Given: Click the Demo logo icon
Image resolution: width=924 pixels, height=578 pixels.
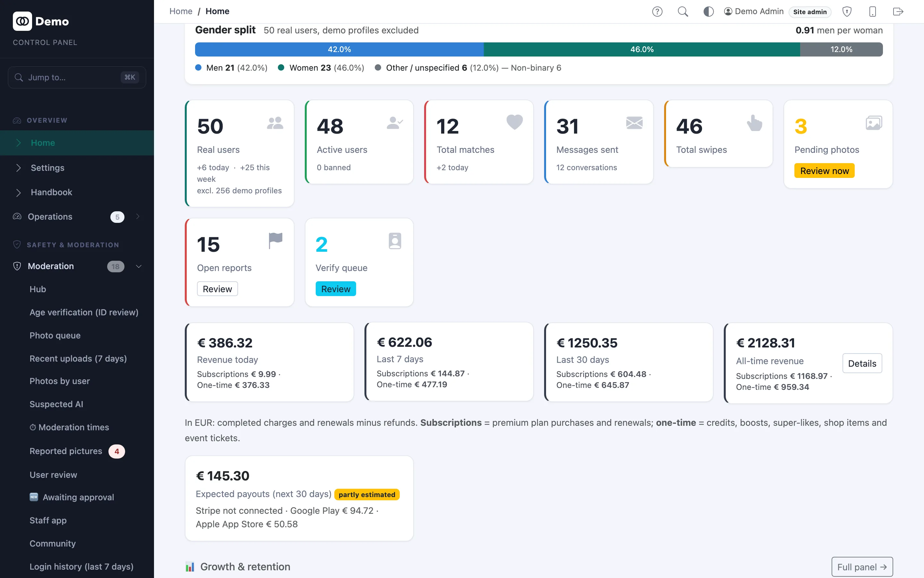Looking at the screenshot, I should (22, 21).
